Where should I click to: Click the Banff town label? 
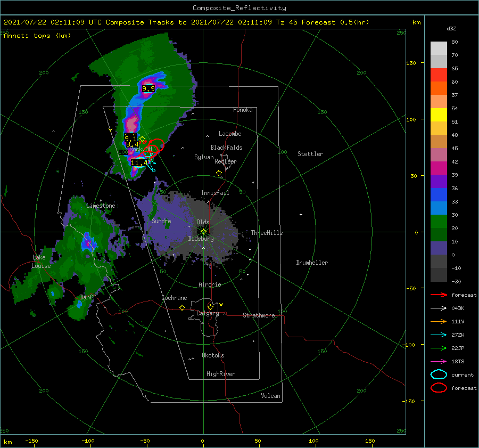tap(88, 297)
